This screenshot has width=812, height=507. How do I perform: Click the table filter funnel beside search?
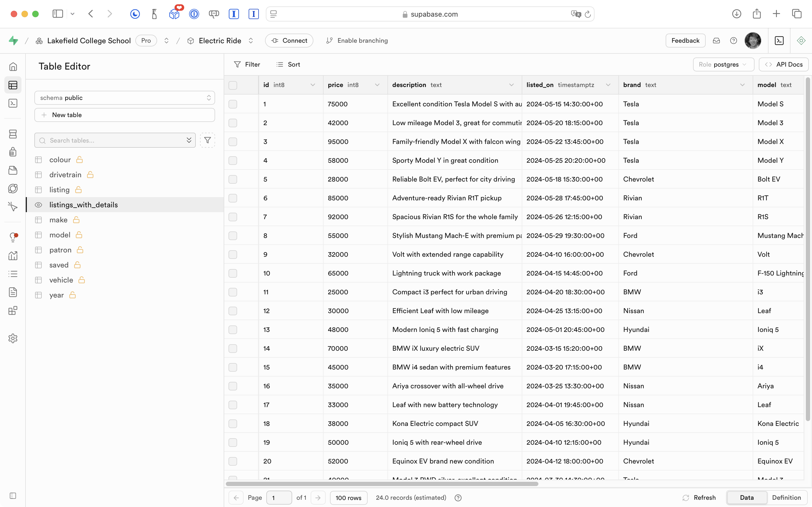[x=207, y=140]
